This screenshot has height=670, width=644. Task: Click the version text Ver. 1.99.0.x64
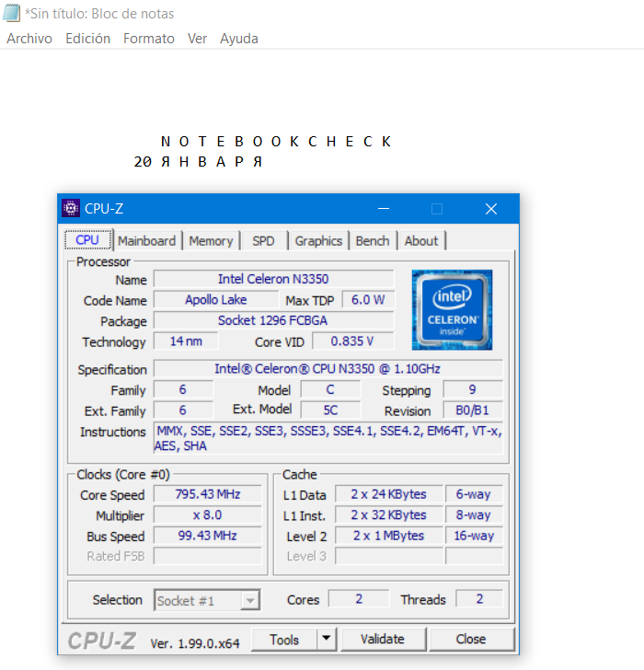tap(195, 643)
